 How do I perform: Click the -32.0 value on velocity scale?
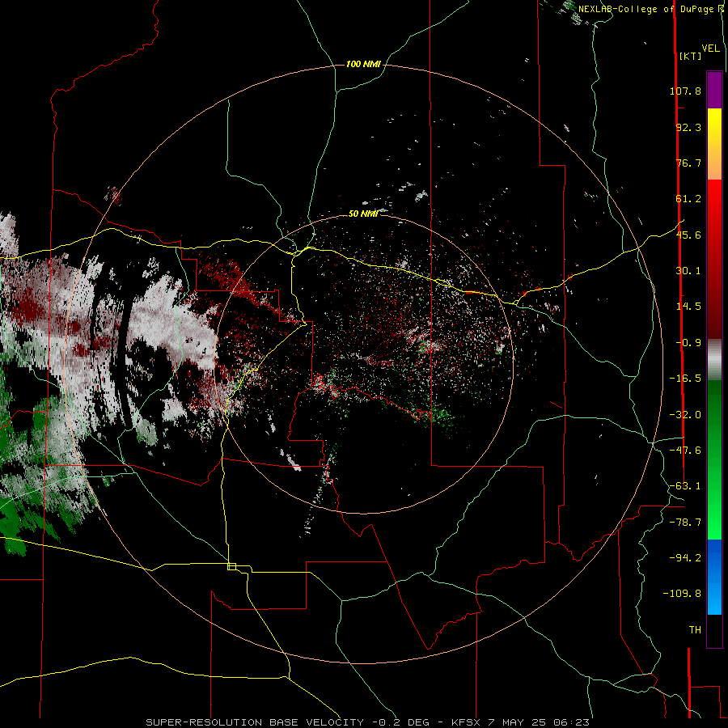pos(685,415)
